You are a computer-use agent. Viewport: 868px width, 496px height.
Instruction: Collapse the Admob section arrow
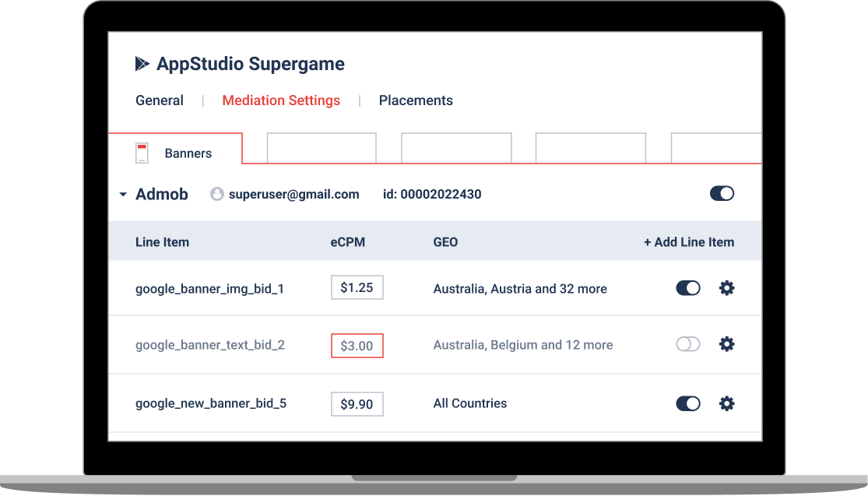[123, 195]
